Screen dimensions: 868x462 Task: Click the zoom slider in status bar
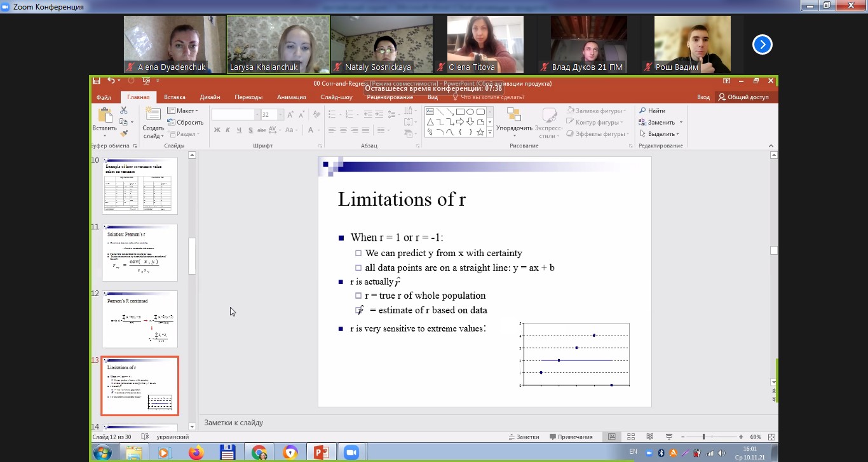704,437
